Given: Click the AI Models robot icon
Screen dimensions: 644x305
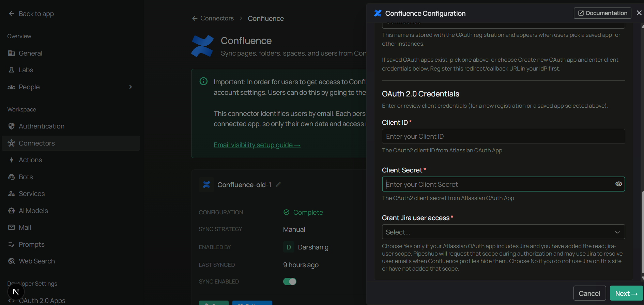Looking at the screenshot, I should (x=11, y=211).
